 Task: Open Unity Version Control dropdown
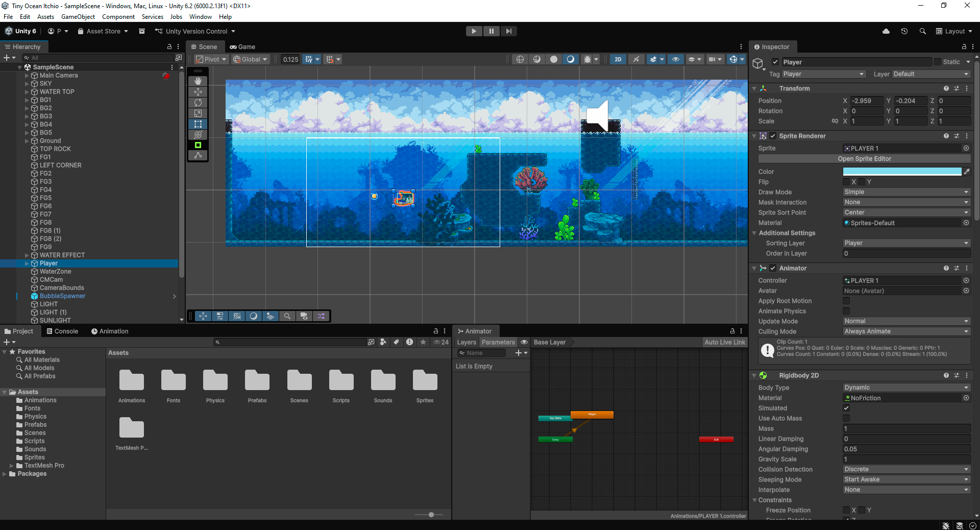[x=195, y=31]
